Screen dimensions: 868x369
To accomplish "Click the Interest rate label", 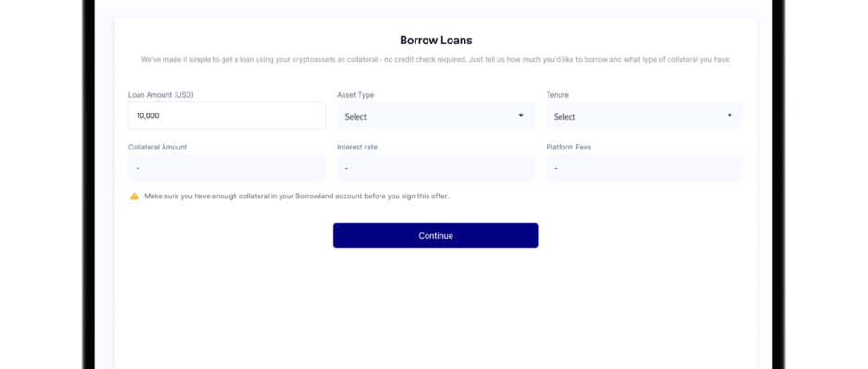I will (x=357, y=147).
